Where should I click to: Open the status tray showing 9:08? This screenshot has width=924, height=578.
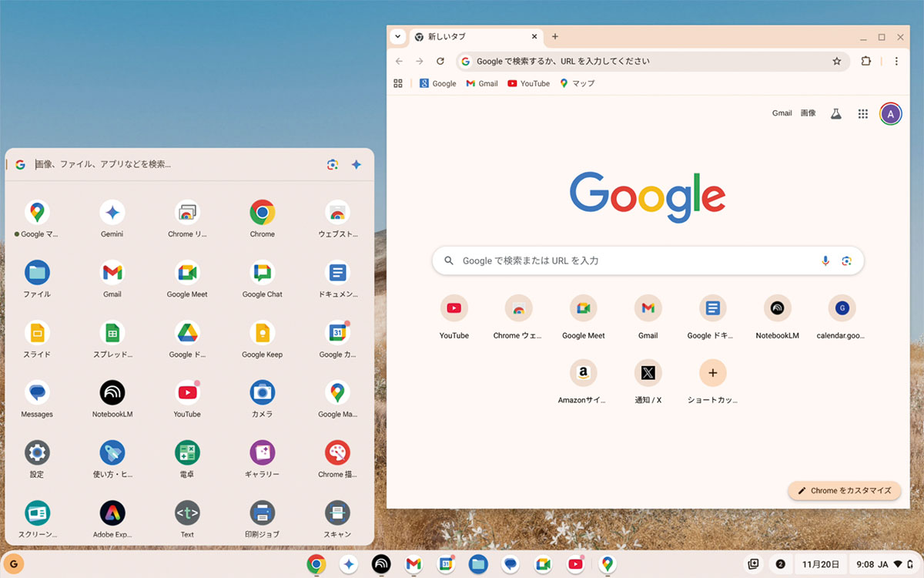tap(885, 564)
